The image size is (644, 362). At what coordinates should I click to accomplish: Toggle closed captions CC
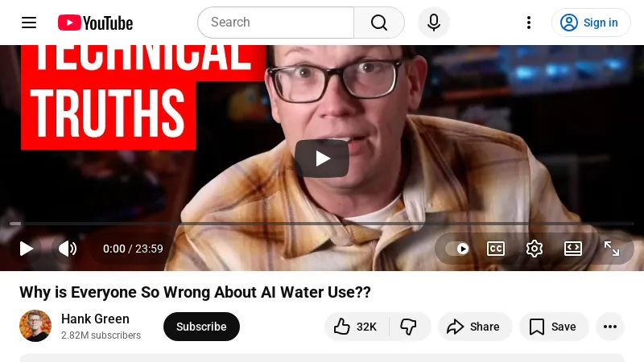coord(496,249)
